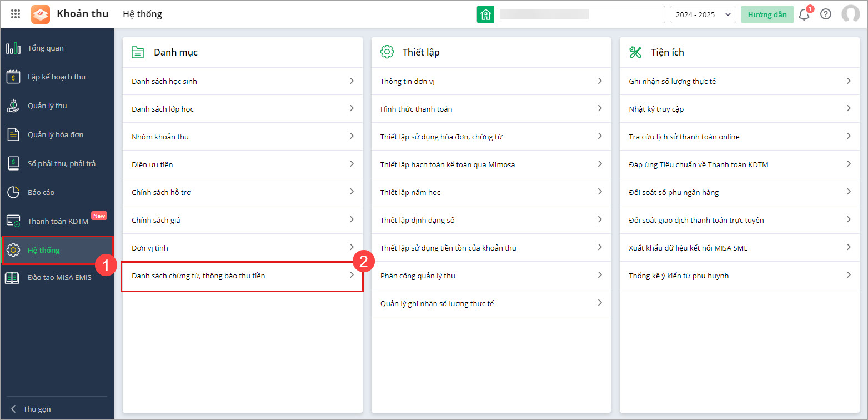868x420 pixels.
Task: Collapse the sidebar with Thu gọn
Action: point(31,409)
